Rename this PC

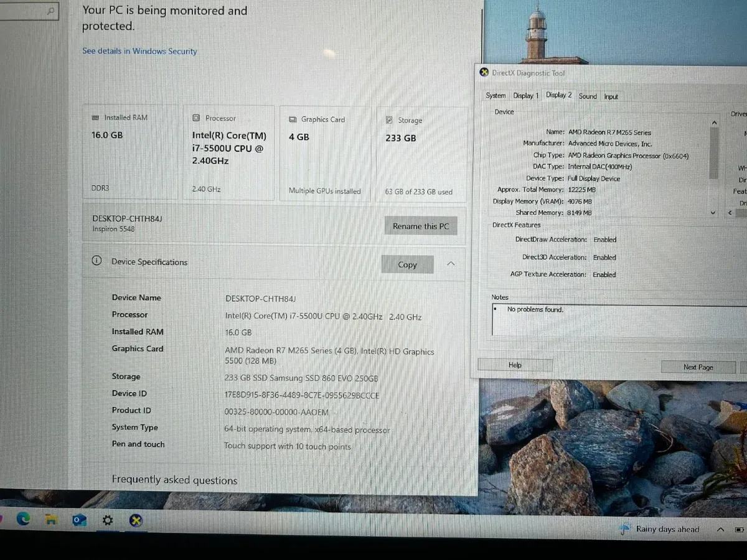(x=421, y=226)
